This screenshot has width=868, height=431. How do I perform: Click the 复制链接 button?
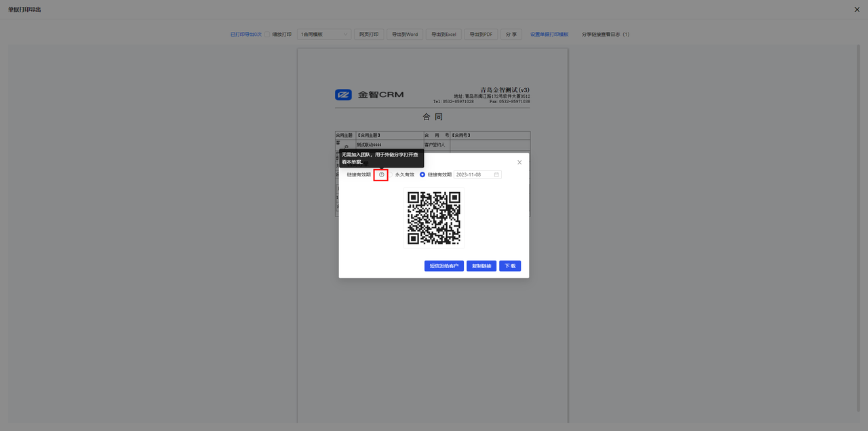pyautogui.click(x=481, y=266)
